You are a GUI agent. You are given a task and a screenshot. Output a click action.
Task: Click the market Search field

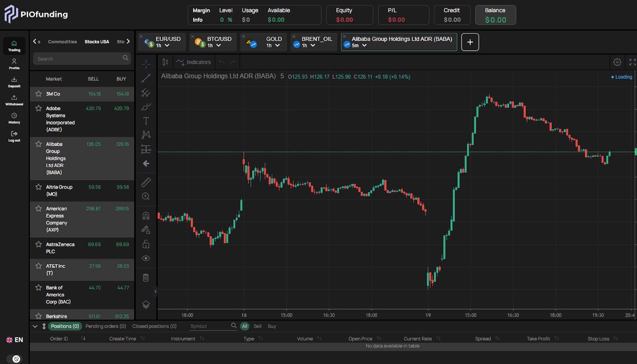pos(82,58)
